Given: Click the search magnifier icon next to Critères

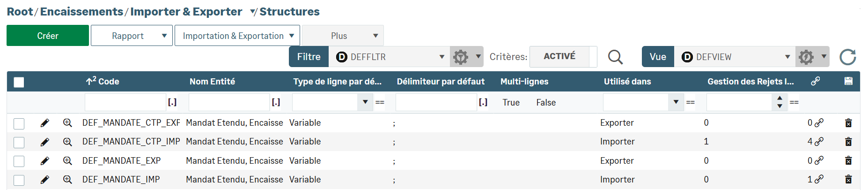Looking at the screenshot, I should click(x=615, y=57).
